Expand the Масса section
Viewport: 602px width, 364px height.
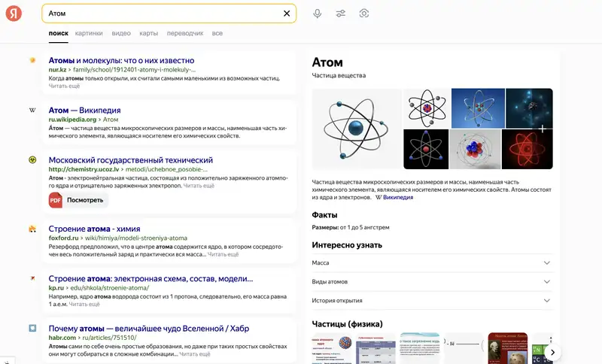[x=546, y=262]
